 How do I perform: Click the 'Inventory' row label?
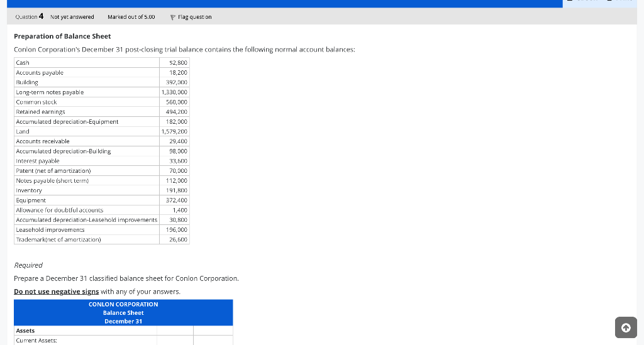[x=29, y=191]
